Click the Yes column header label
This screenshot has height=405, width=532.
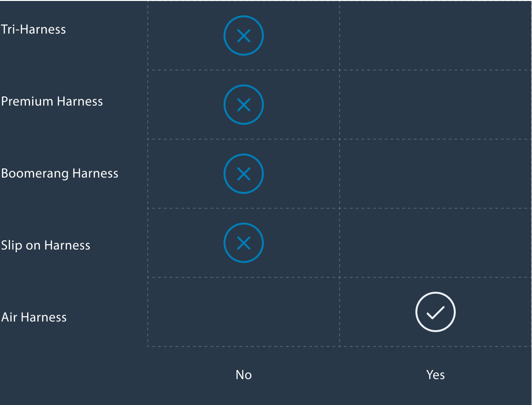[436, 375]
